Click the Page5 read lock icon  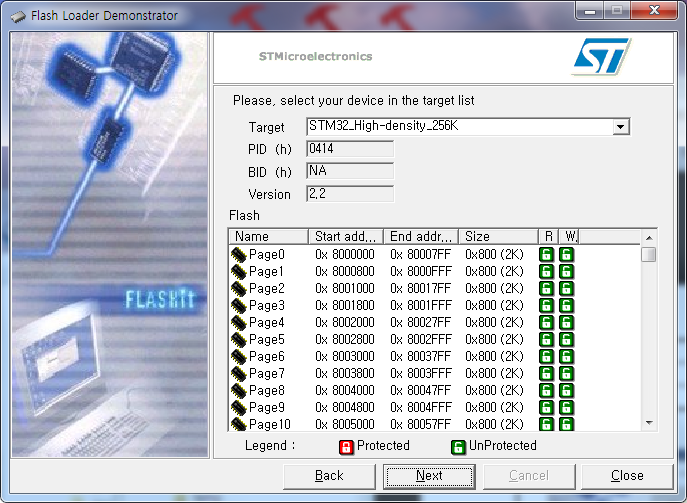(546, 340)
